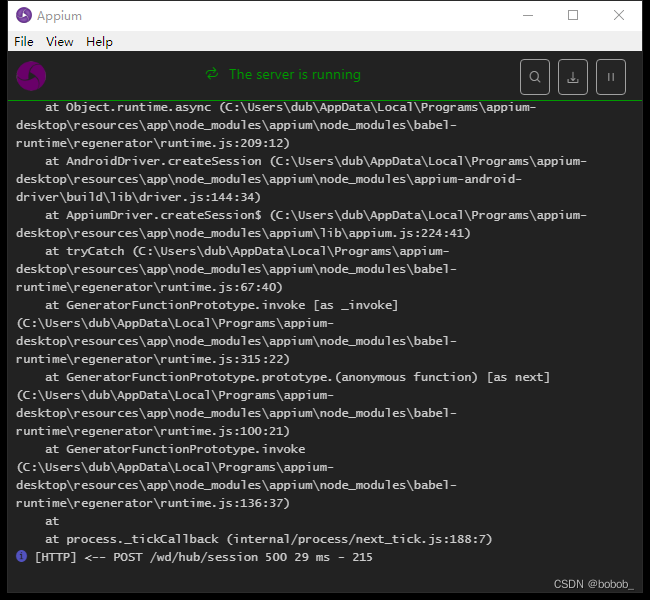
Task: Click the '[HTTP] <-- POST /wd/hub/session 500' log line
Action: coord(203,557)
